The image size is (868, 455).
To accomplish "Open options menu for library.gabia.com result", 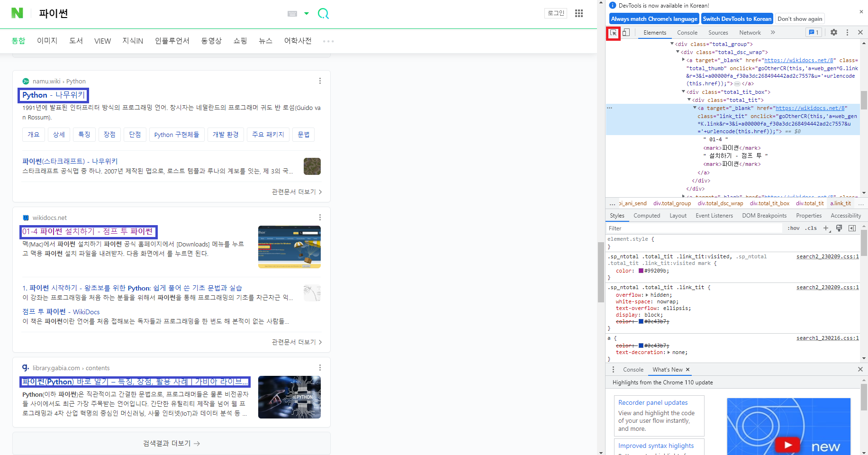I will (x=320, y=368).
